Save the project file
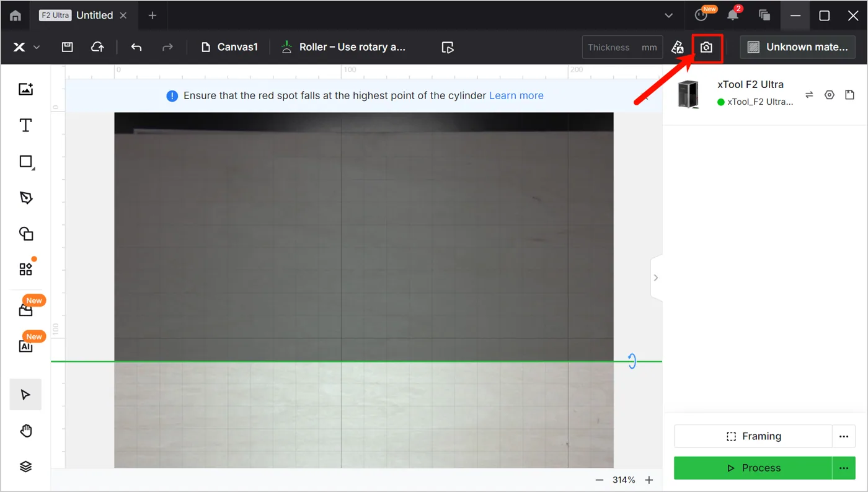868x492 pixels. 67,47
